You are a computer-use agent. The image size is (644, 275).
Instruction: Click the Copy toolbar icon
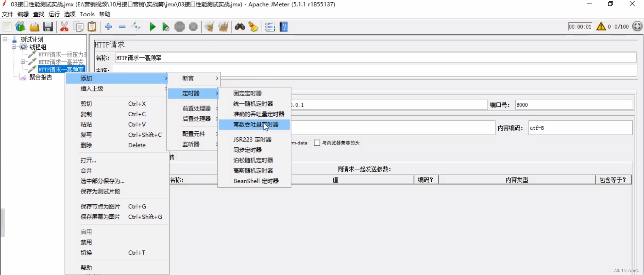[x=78, y=27]
